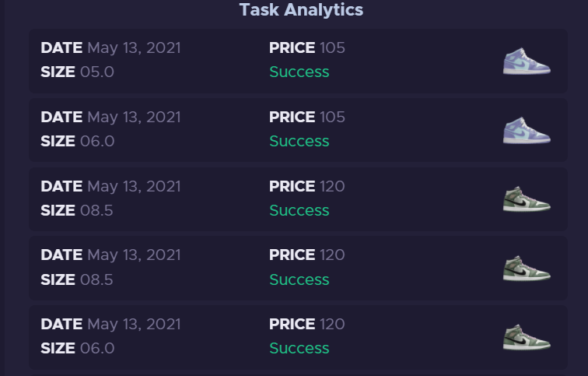Click the SIZE 05.0 label
The width and height of the screenshot is (588, 376).
pos(77,72)
